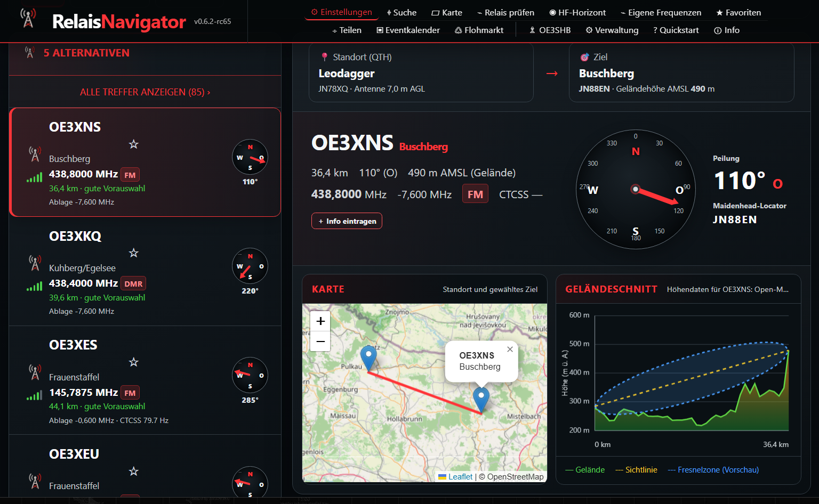Switch to the Karte view
This screenshot has width=819, height=504.
(x=447, y=12)
